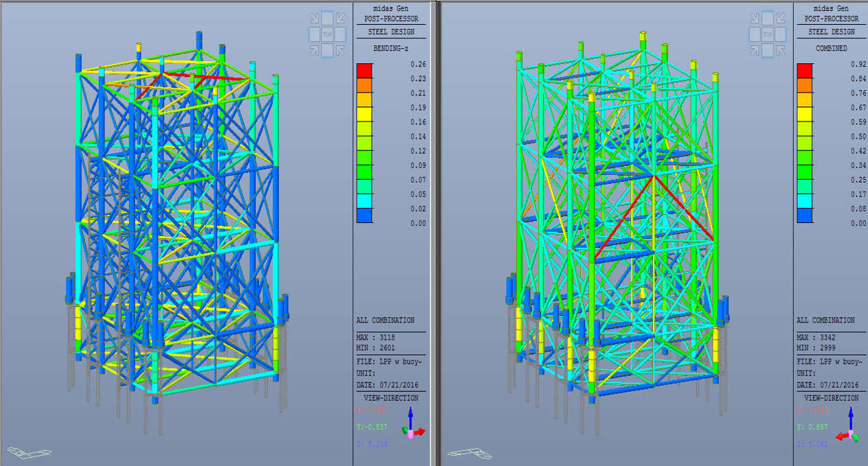
Task: Click the square above TOP in the left pane's view navigator
Action: (328, 18)
